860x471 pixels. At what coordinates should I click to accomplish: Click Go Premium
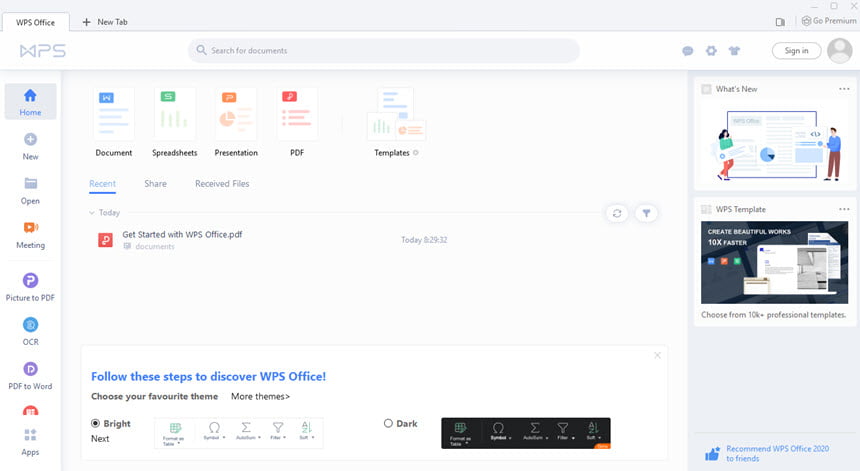pyautogui.click(x=829, y=21)
